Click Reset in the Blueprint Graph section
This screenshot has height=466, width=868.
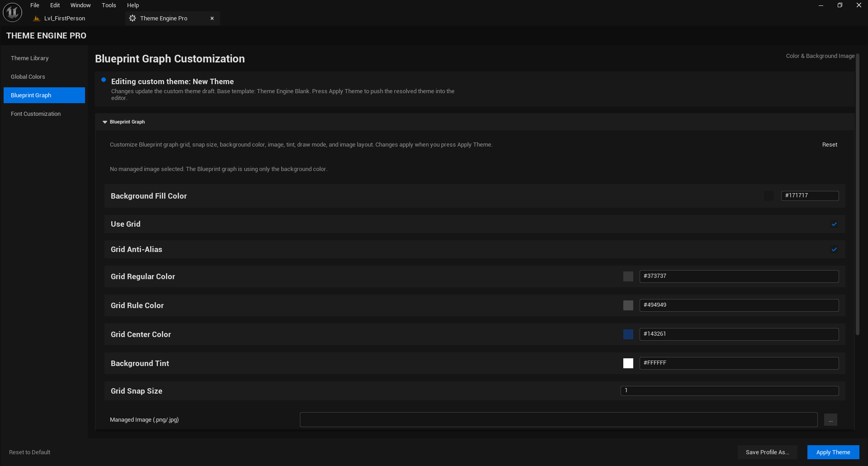point(830,145)
